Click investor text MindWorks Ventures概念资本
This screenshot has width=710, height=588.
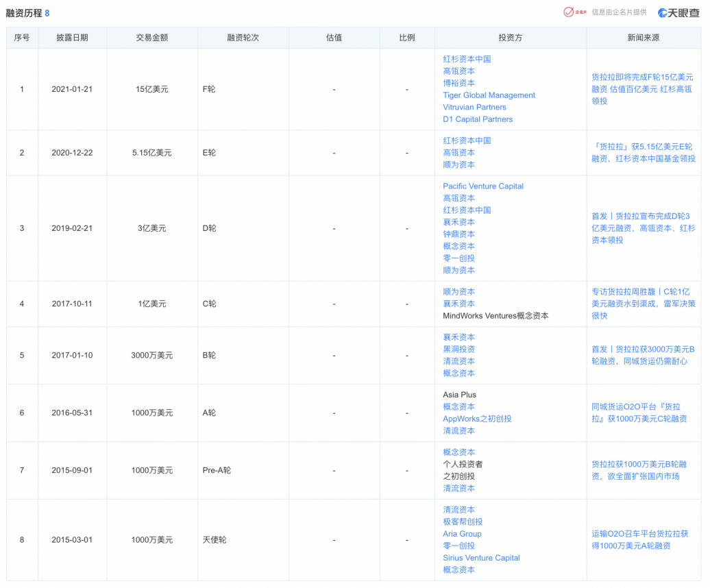pos(495,315)
